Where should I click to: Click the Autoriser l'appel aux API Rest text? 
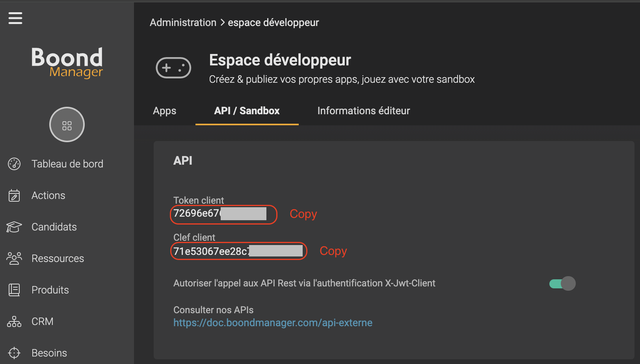(304, 283)
